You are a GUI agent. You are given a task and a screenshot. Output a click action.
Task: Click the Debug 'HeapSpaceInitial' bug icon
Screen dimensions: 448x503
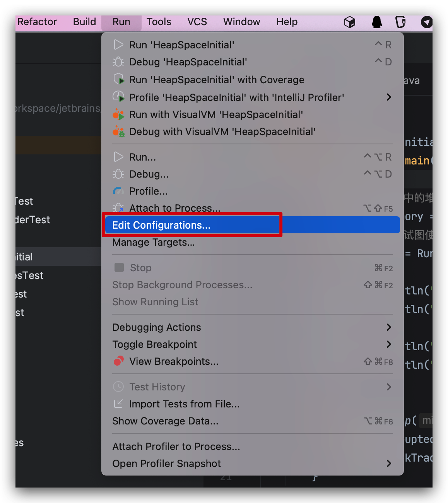(118, 62)
